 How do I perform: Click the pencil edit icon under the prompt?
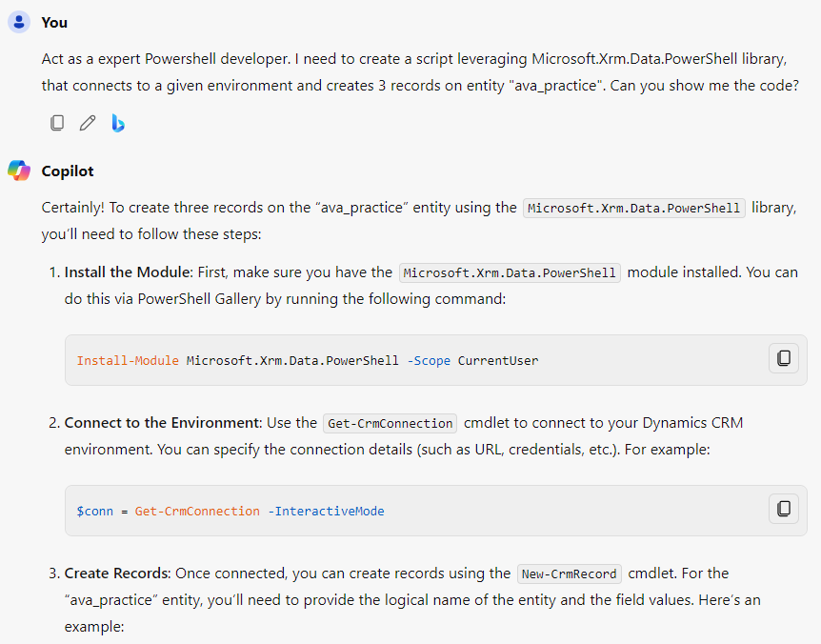tap(88, 123)
